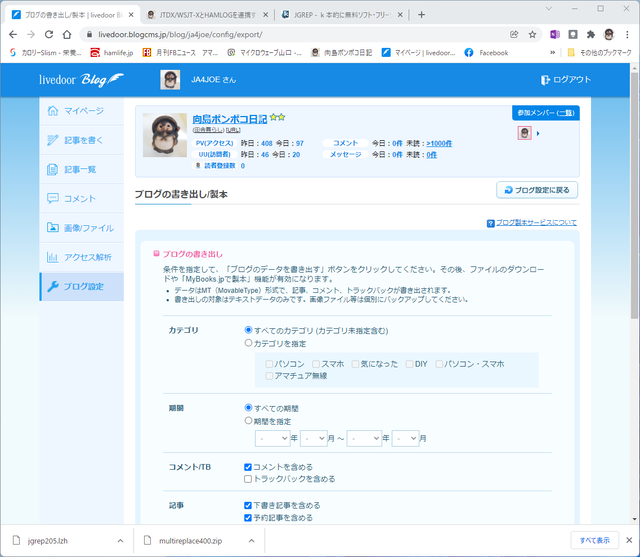
Task: Select すべての期間 radio button
Action: click(x=248, y=407)
